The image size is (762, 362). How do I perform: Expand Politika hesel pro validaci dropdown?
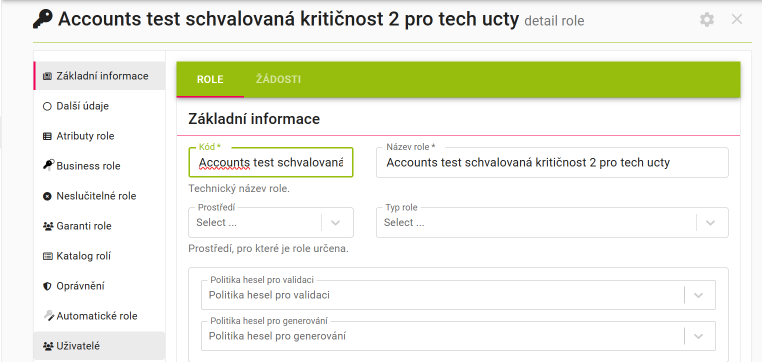pos(698,295)
